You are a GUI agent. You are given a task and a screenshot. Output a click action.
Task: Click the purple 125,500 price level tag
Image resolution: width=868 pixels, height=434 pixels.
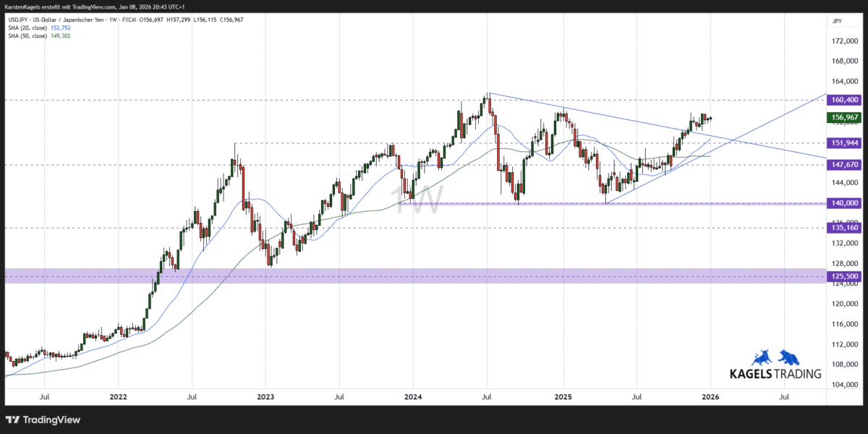(x=843, y=276)
